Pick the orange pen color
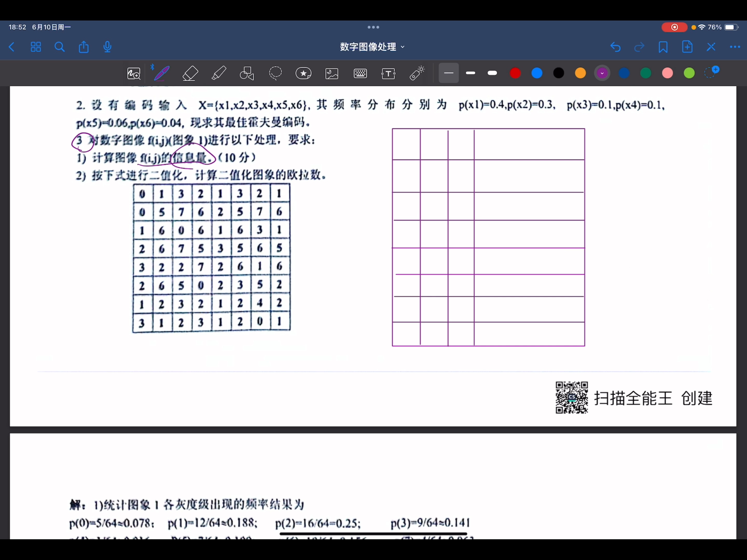 click(580, 73)
